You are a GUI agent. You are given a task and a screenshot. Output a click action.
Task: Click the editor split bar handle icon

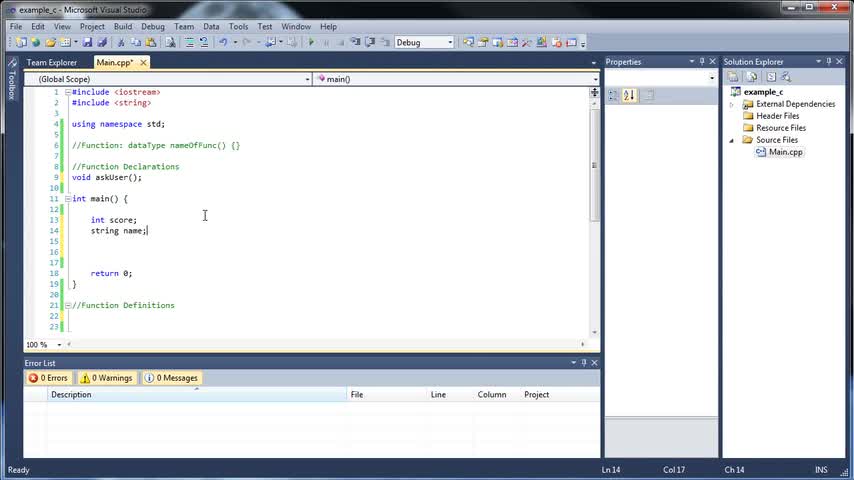point(594,93)
